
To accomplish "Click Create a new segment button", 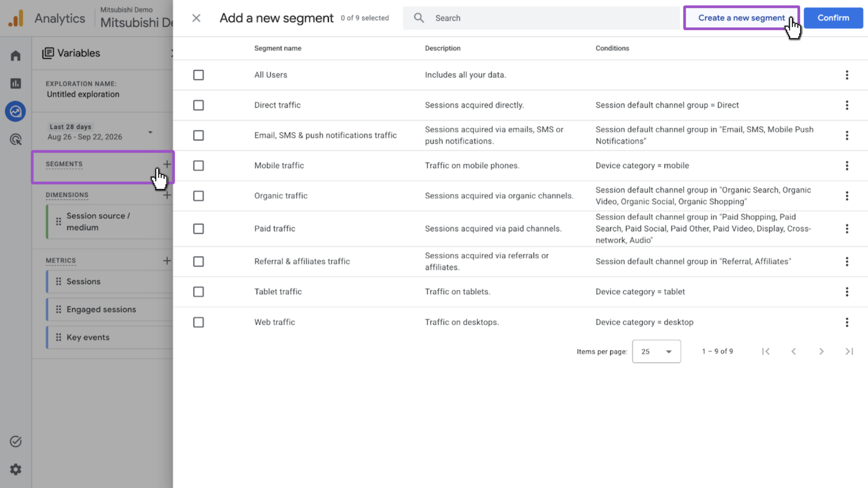I will click(x=741, y=18).
